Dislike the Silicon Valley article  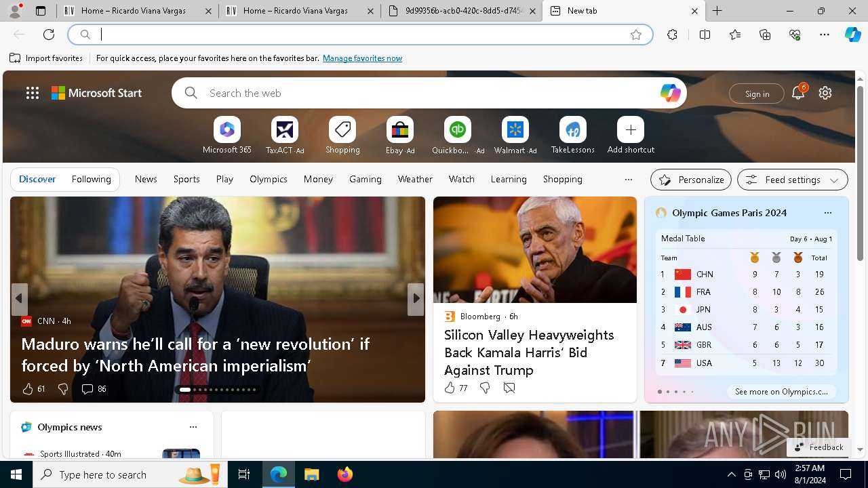[485, 388]
